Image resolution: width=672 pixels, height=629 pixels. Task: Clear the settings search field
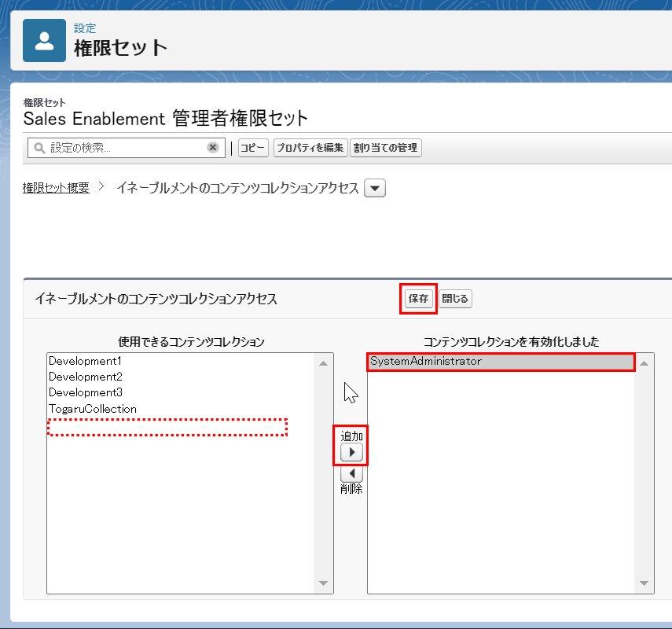(212, 148)
